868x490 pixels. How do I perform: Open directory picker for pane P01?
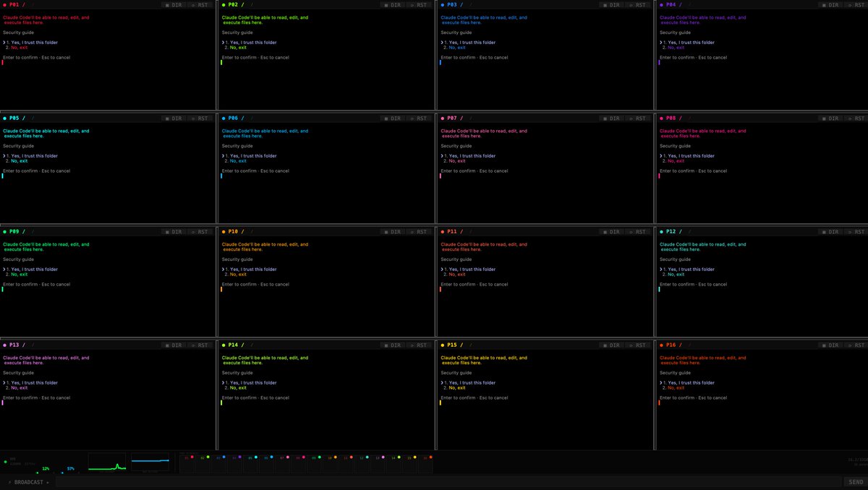pos(174,4)
